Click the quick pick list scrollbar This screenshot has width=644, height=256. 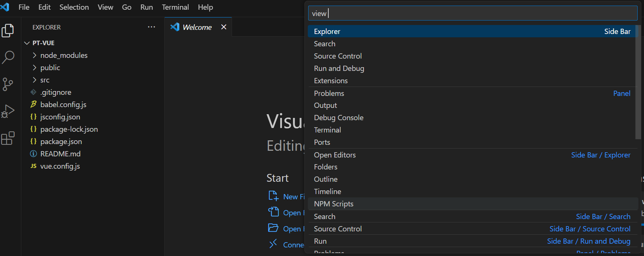point(638,82)
